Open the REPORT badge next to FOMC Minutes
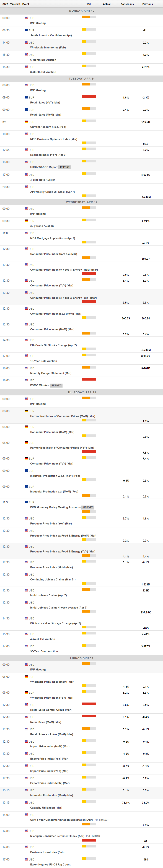The height and width of the screenshot is (868, 163). (56, 385)
